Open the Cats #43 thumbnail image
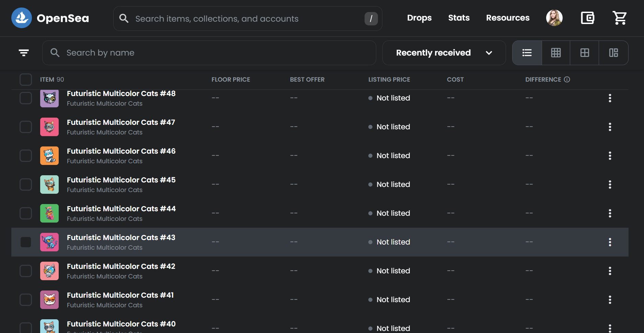Image resolution: width=644 pixels, height=333 pixels. pyautogui.click(x=49, y=242)
